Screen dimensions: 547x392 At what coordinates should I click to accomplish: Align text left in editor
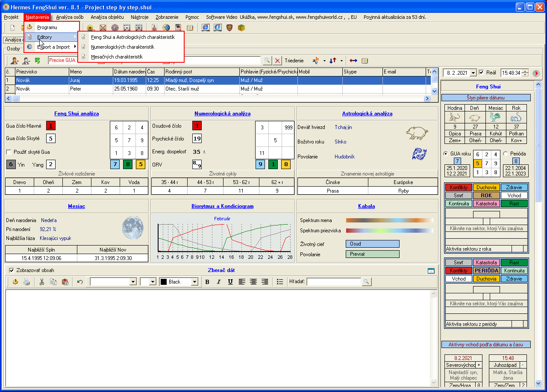click(242, 282)
